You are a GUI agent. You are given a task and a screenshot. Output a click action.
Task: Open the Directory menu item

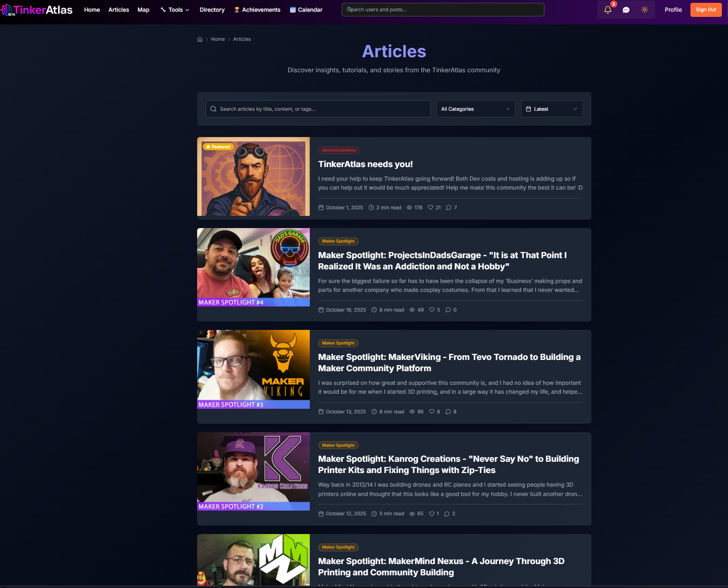coord(212,9)
